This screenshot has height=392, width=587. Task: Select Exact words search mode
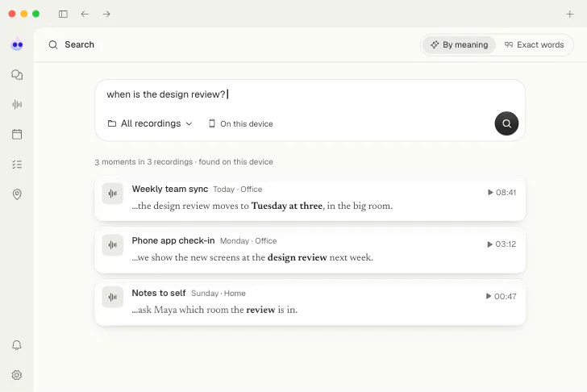[x=535, y=45]
